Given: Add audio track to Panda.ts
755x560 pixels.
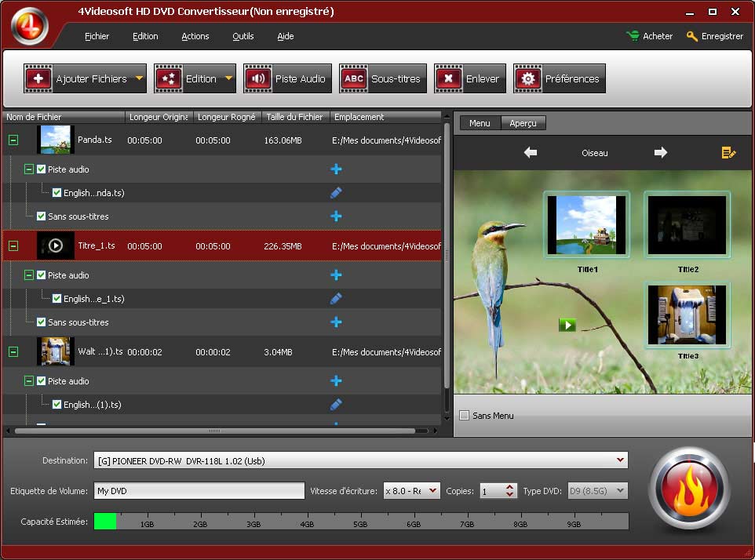Looking at the screenshot, I should pos(336,169).
